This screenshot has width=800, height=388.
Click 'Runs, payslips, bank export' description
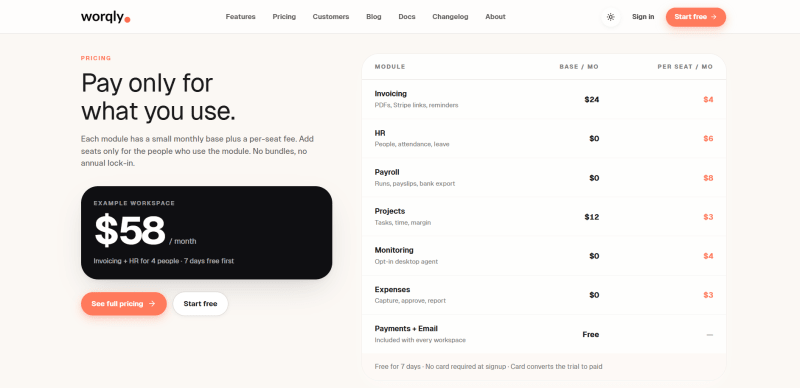click(415, 184)
